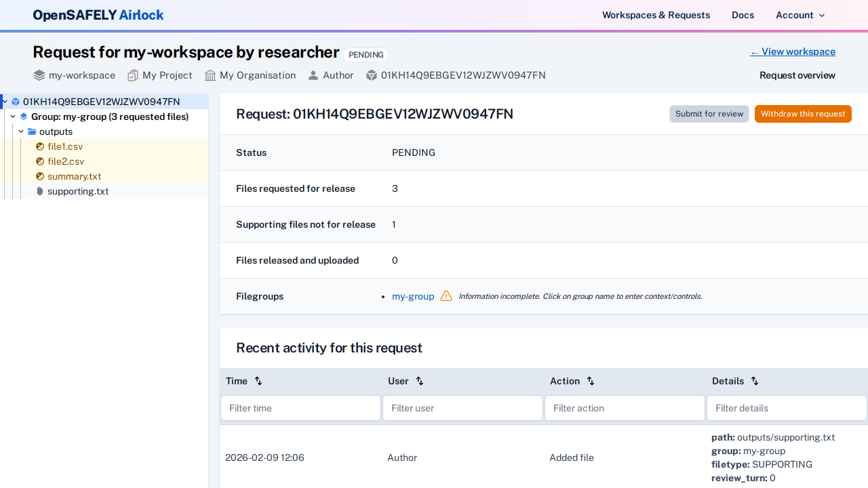Collapse the outputs folder in the tree
Viewport: 868px width, 488px height.
coord(21,131)
